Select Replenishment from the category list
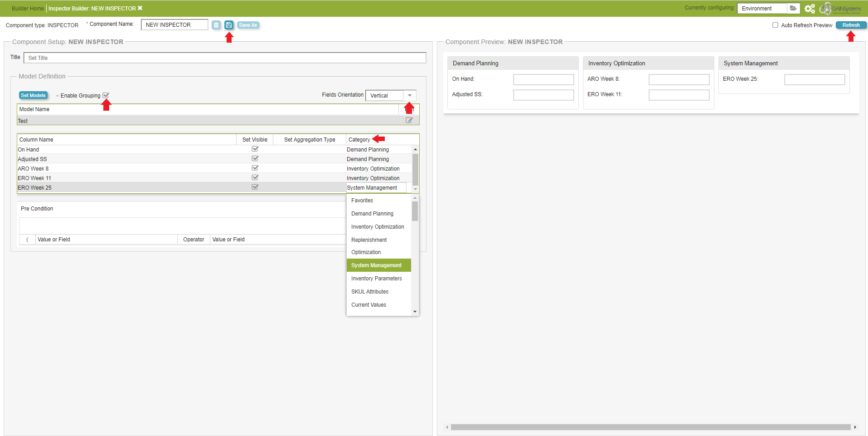The width and height of the screenshot is (868, 436). 369,240
